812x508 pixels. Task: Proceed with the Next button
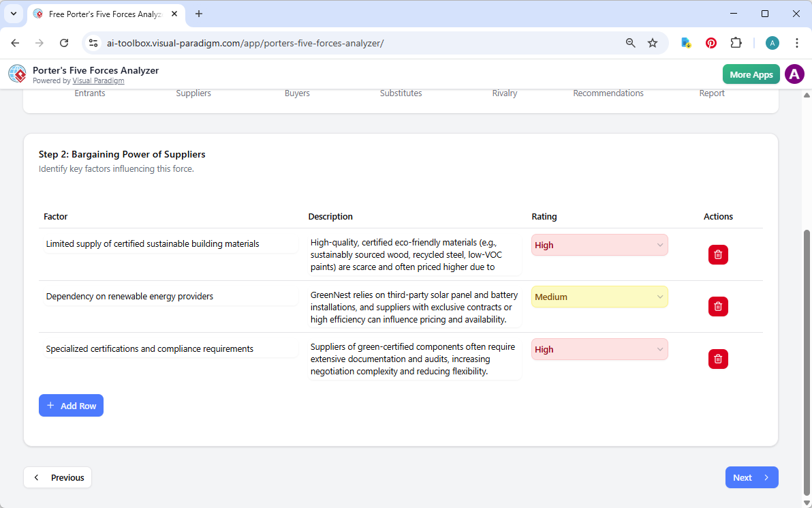(x=751, y=477)
